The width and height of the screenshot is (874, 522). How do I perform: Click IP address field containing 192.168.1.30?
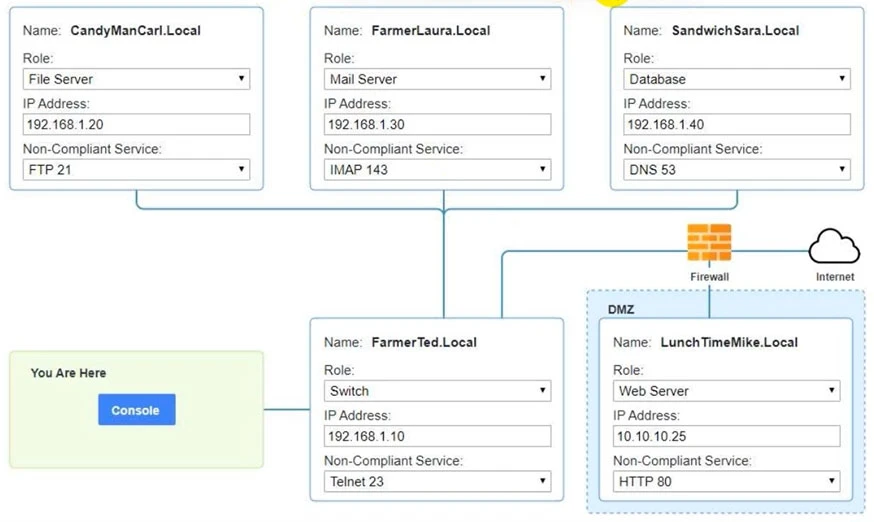437,125
